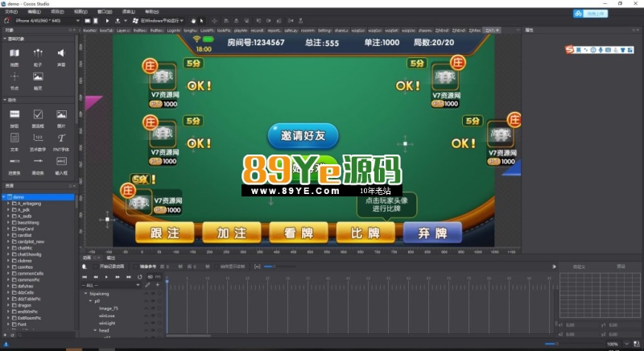This screenshot has height=351, width=644.
Task: Collapse the head timeline node
Action: coord(95,330)
